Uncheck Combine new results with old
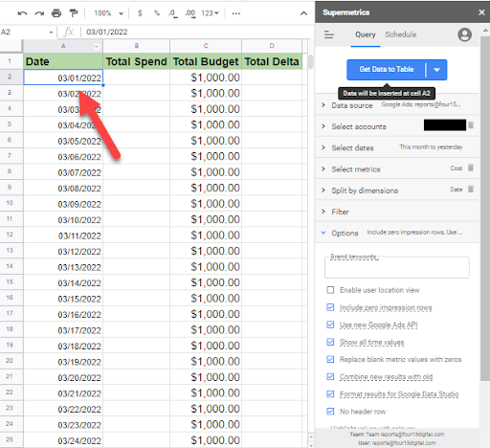The image size is (490, 448). click(330, 376)
